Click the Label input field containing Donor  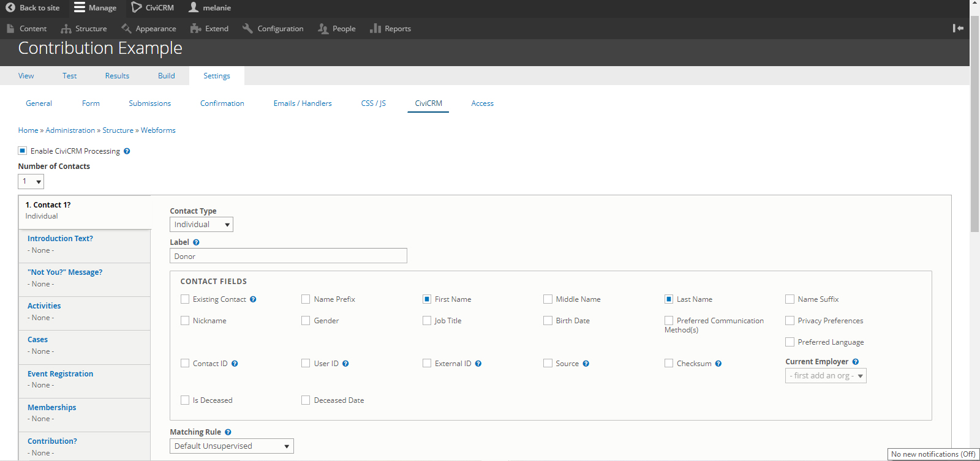point(288,256)
